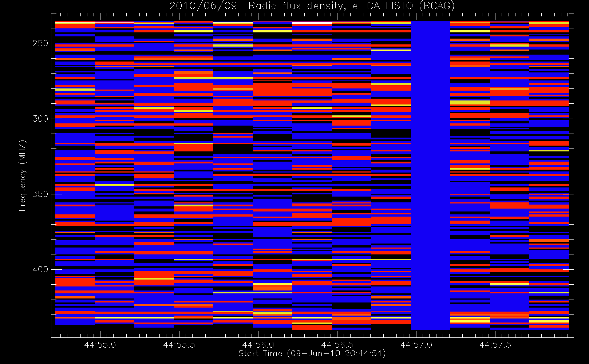Select the 350 frequency axis label
This screenshot has width=589, height=364.
40,194
